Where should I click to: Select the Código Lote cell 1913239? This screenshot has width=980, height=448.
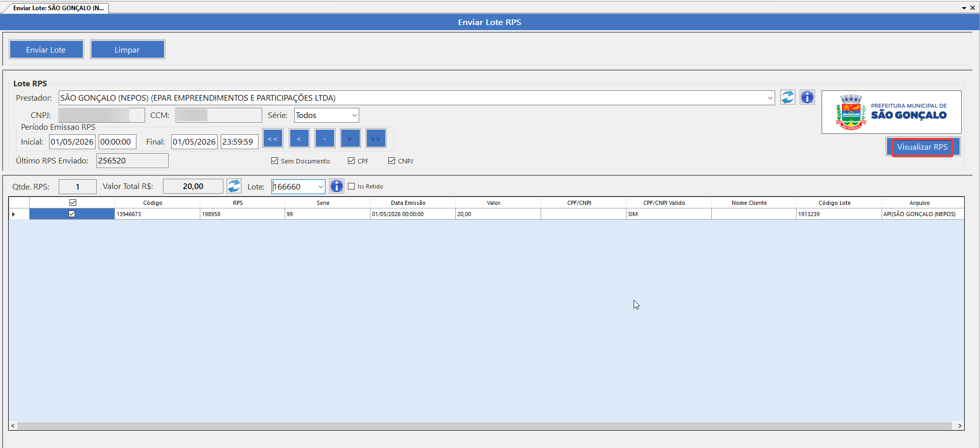(839, 214)
